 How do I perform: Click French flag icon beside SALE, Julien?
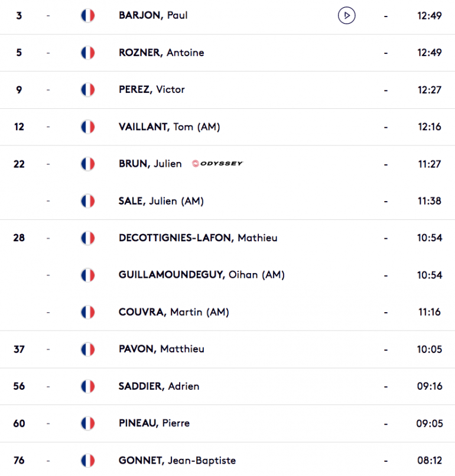pos(87,201)
